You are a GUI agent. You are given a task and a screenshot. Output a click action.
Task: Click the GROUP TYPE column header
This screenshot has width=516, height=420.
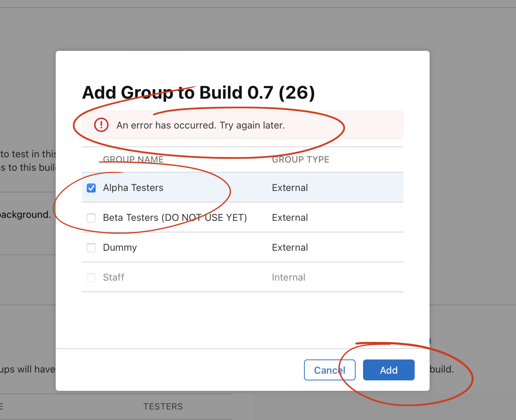pyautogui.click(x=300, y=160)
